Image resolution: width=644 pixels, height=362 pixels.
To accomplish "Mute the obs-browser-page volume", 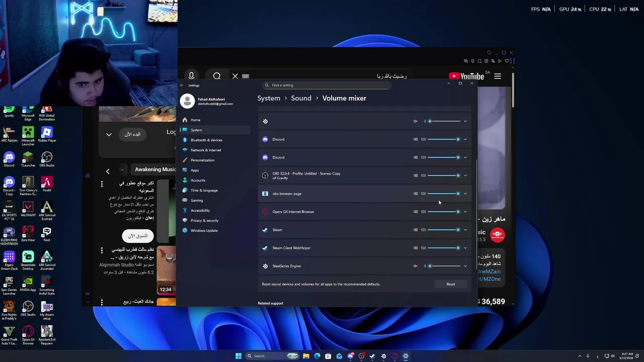I will tap(416, 194).
